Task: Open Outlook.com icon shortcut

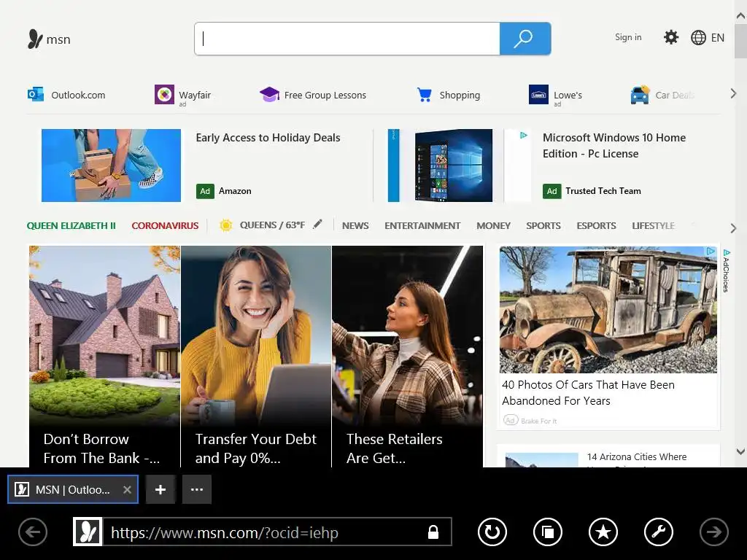Action: [36, 94]
